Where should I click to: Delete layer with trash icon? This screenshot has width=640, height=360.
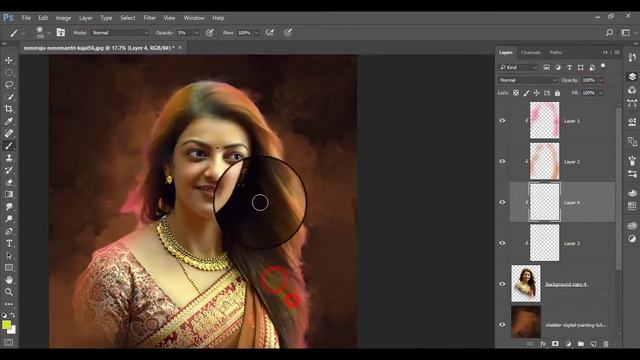pyautogui.click(x=606, y=344)
